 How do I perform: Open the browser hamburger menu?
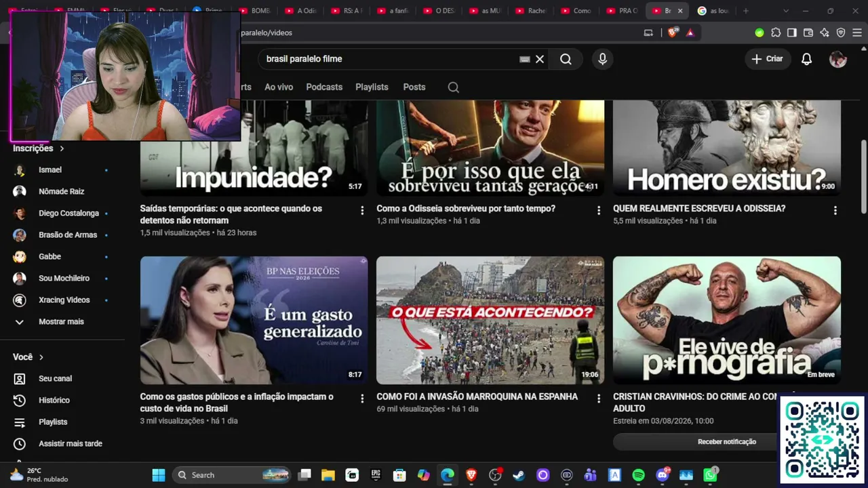857,33
